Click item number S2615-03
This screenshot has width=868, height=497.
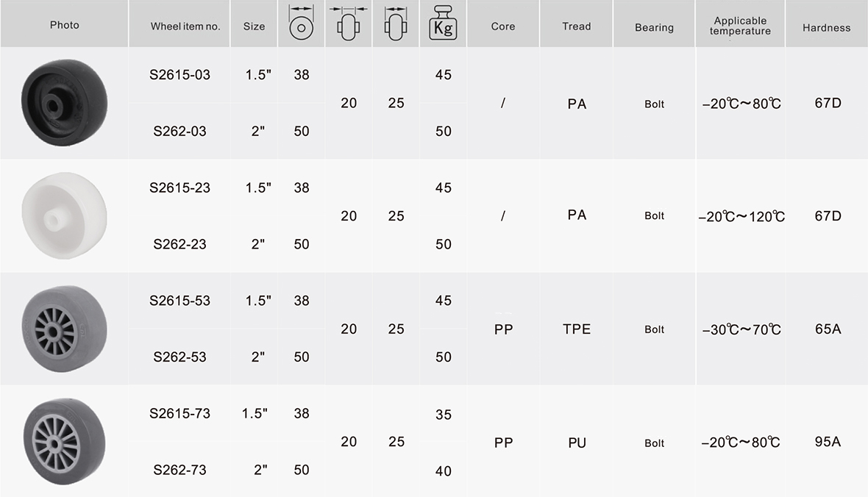(x=180, y=75)
